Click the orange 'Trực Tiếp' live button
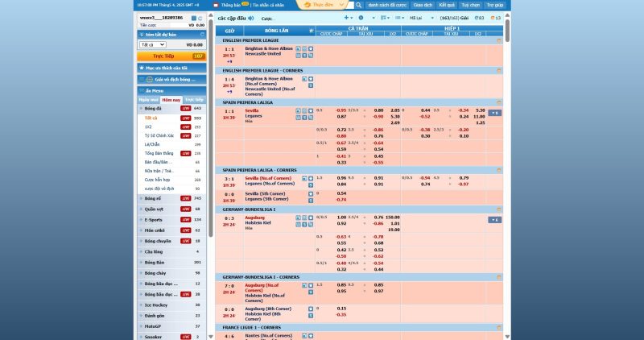This screenshot has height=340, width=644. click(x=171, y=56)
